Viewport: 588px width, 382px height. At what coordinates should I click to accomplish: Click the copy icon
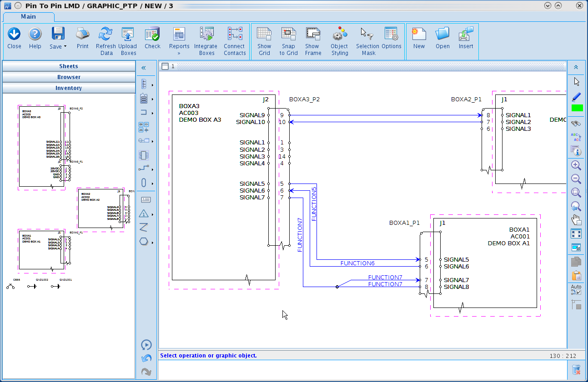click(x=576, y=261)
